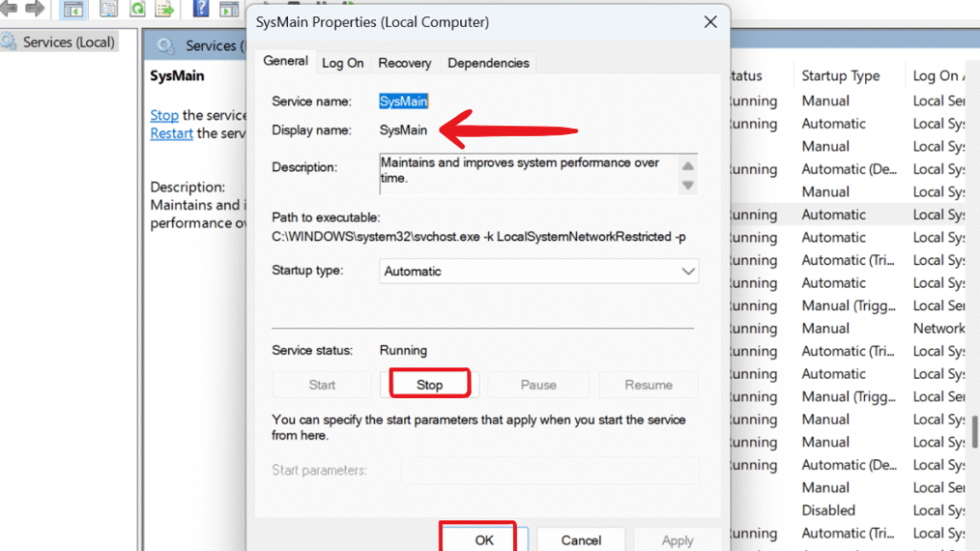980x551 pixels.
Task: Switch to the General tab
Action: (285, 61)
